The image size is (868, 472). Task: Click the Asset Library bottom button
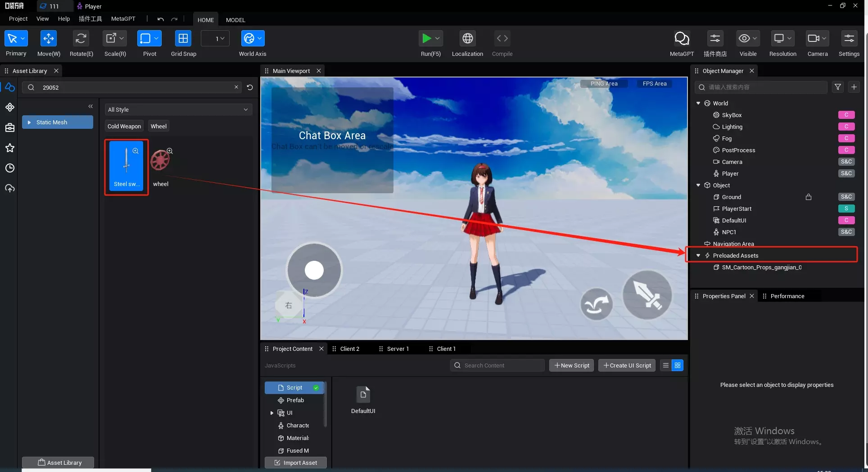tap(58, 463)
